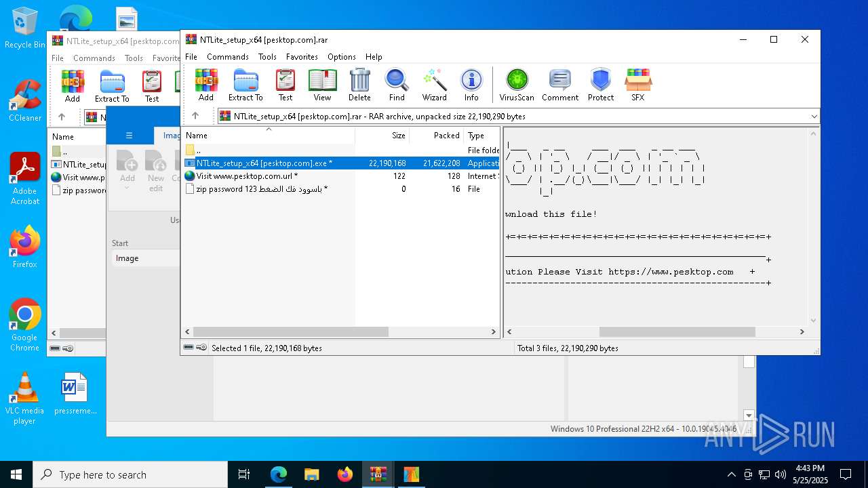Open Google Chrome desktop shortcut
Viewport: 868px width, 488px height.
[25, 325]
